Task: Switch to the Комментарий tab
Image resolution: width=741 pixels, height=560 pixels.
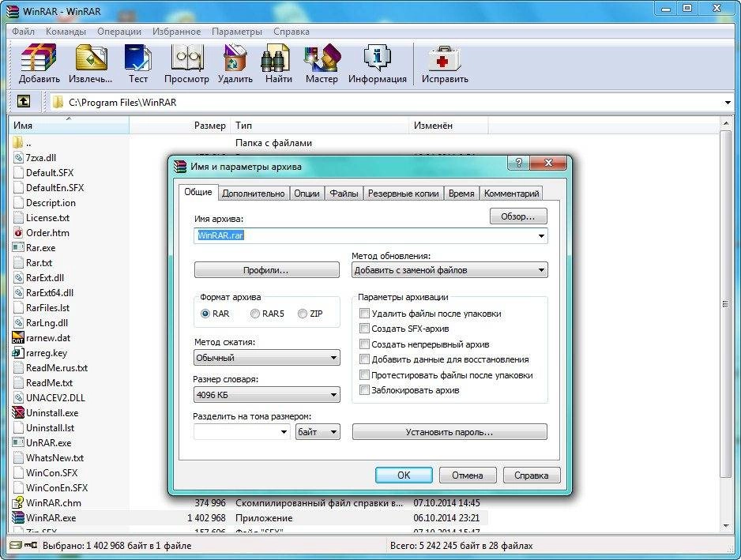Action: [x=511, y=194]
